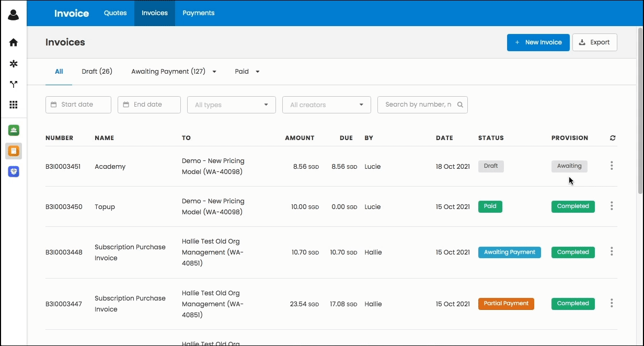Viewport: 644px width, 346px height.
Task: Open the branching arrows sidebar icon
Action: point(14,84)
